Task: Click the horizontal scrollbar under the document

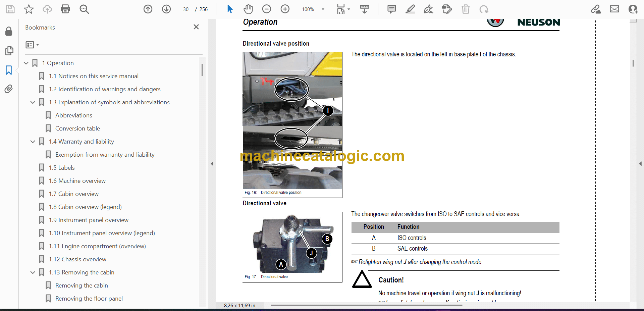Action: tap(366, 305)
